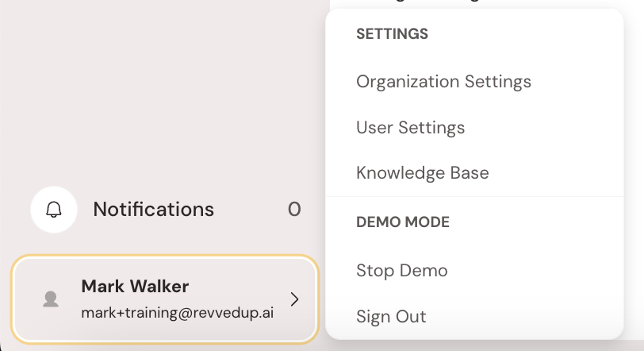644x351 pixels.
Task: Click the Mark Walker name text
Action: point(135,286)
